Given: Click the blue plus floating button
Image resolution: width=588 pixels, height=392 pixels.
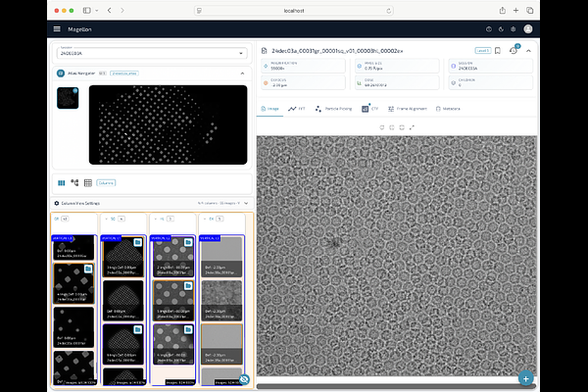Looking at the screenshot, I should pos(526,379).
